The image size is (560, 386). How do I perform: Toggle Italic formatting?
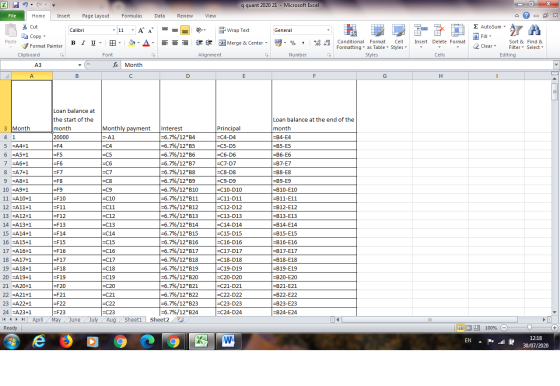click(x=83, y=43)
